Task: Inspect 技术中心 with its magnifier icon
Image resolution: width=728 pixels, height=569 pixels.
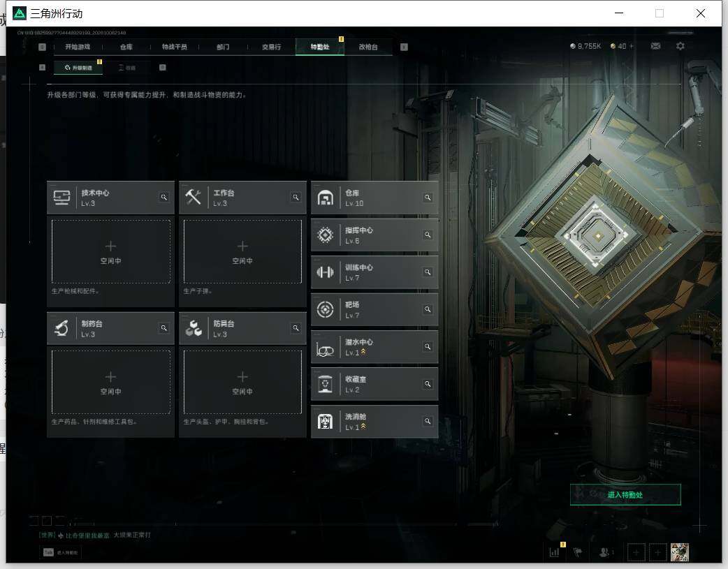Action: [x=164, y=198]
